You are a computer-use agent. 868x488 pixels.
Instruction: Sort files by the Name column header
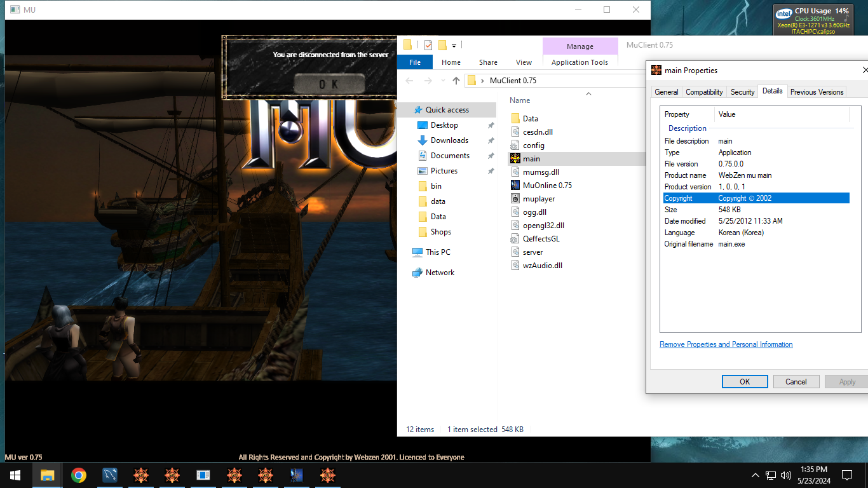tap(520, 100)
